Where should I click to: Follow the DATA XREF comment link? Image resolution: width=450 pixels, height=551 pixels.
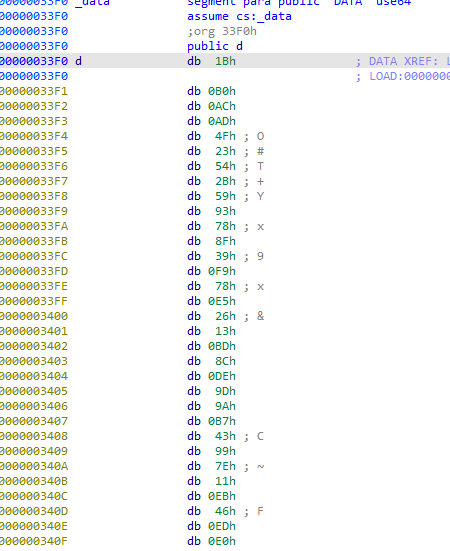(x=403, y=61)
